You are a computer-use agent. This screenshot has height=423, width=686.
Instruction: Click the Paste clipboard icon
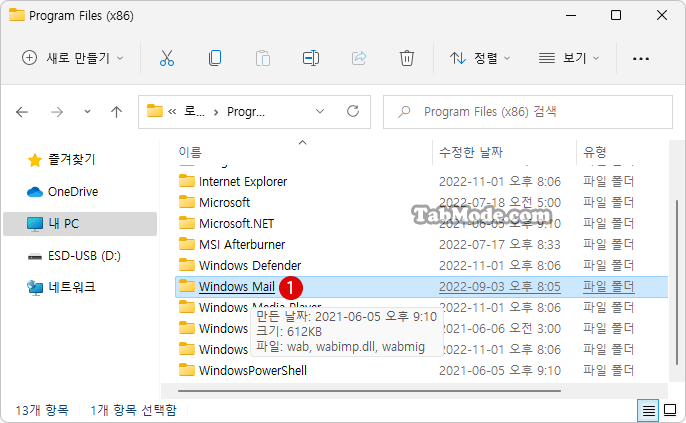pos(262,58)
